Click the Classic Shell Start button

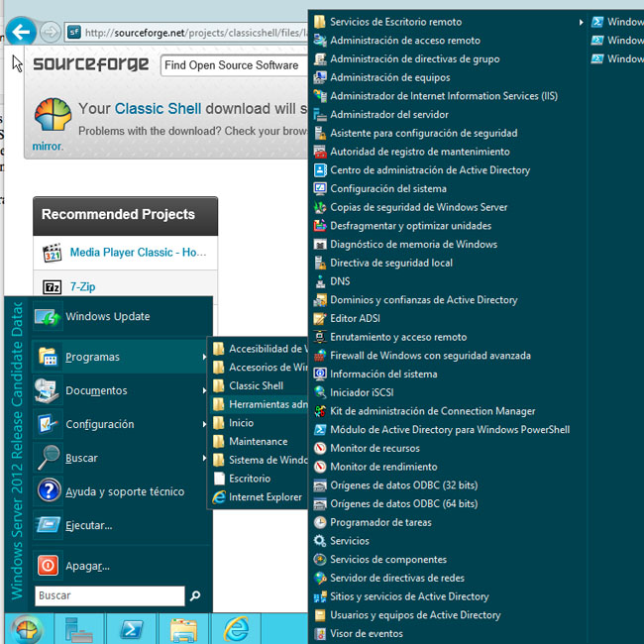pos(27,628)
